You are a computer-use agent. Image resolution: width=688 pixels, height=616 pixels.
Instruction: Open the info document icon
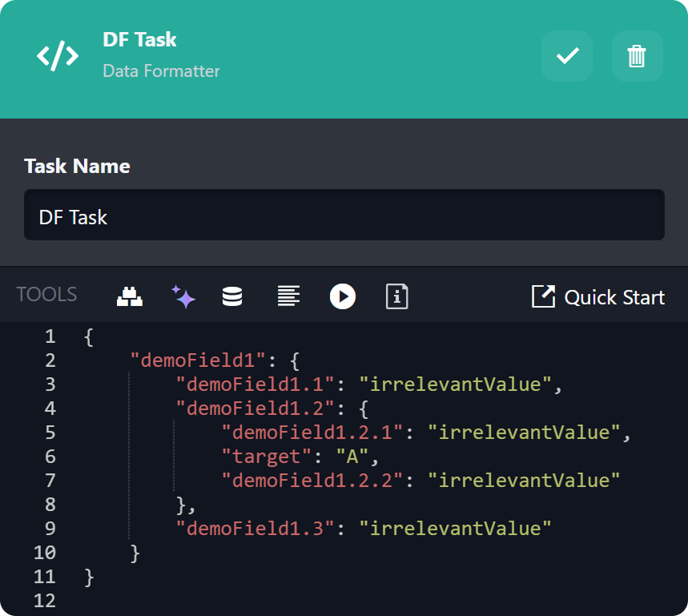396,296
